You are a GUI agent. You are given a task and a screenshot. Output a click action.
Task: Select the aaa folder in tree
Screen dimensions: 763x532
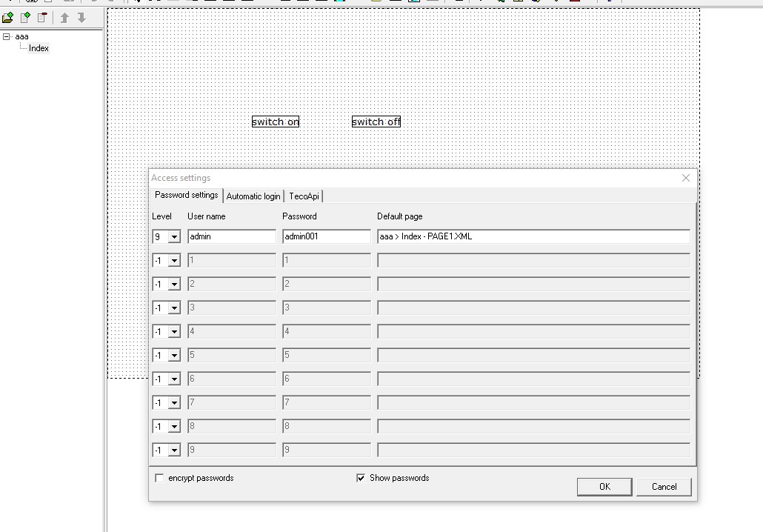[x=21, y=36]
